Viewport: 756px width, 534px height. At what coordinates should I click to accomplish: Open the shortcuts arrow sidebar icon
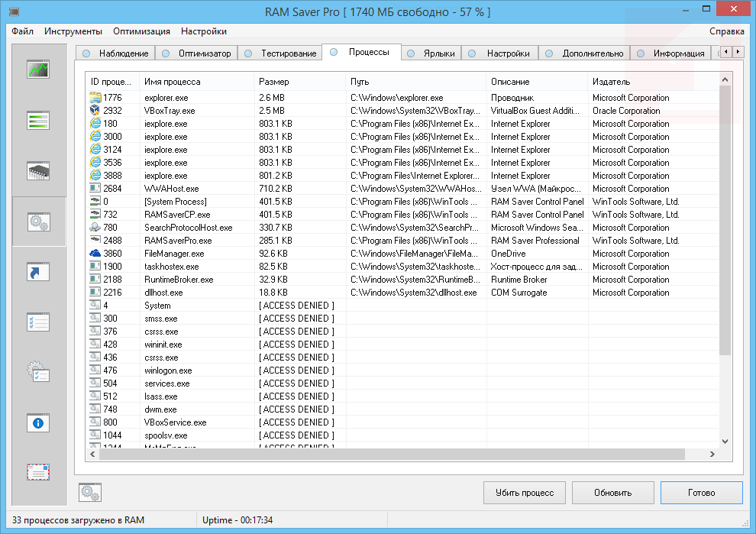pyautogui.click(x=38, y=272)
